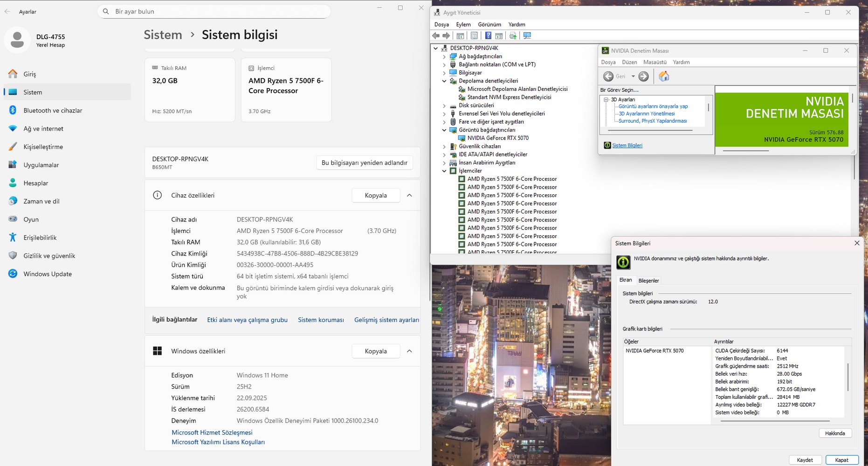The height and width of the screenshot is (466, 868).
Task: Click the update driver toolbar icon
Action: pos(513,36)
